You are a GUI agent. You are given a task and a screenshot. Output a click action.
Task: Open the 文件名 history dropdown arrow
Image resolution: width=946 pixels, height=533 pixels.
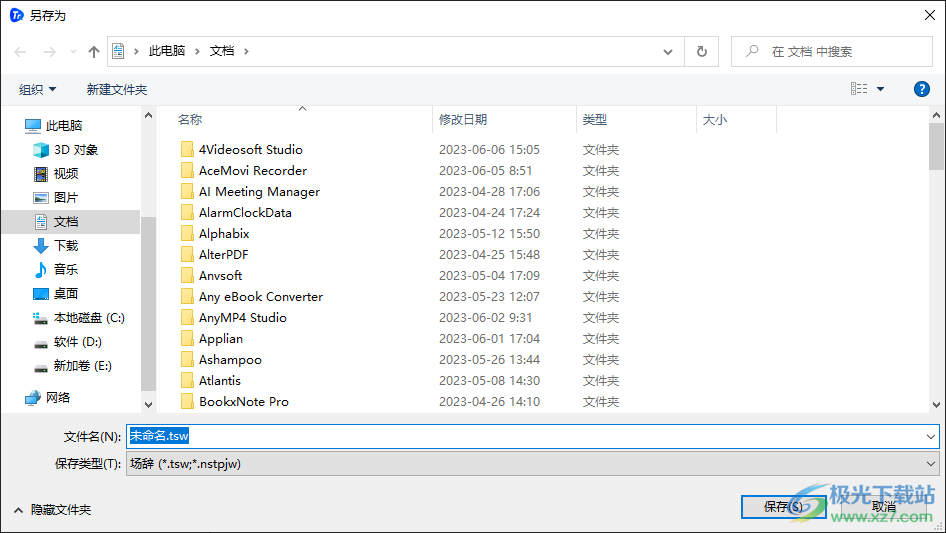[x=930, y=436]
